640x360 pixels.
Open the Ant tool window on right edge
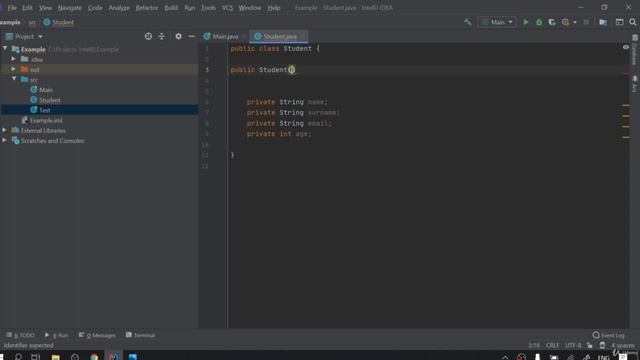coord(635,84)
